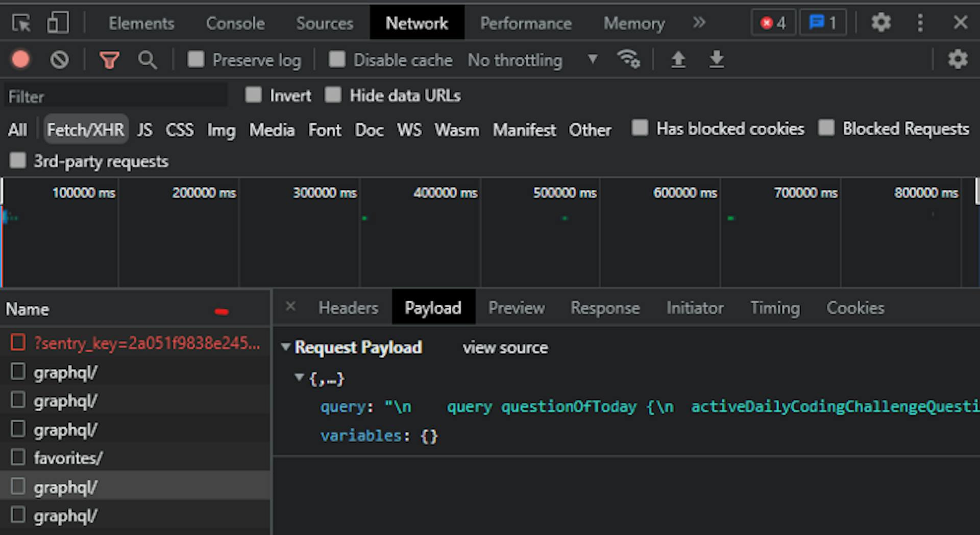Open the Timing tab
The height and width of the screenshot is (535, 980).
[x=775, y=308]
